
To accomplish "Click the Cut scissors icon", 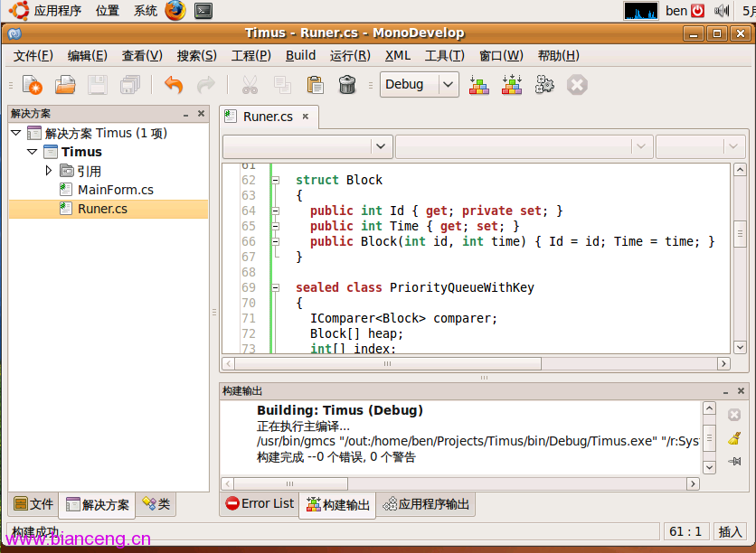I will [250, 85].
